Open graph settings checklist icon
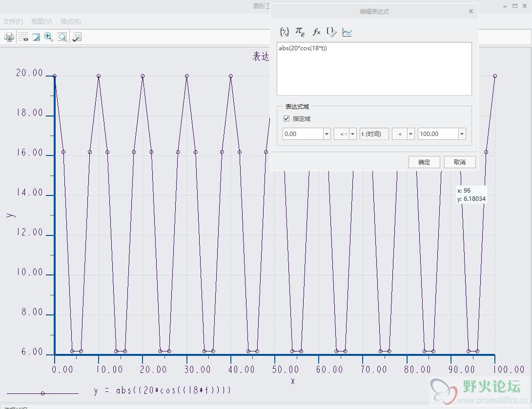Image resolution: width=532 pixels, height=409 pixels. click(x=77, y=37)
